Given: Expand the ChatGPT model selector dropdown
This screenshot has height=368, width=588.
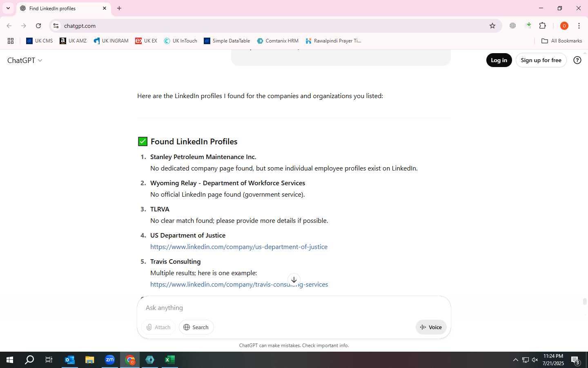Looking at the screenshot, I should (x=25, y=61).
